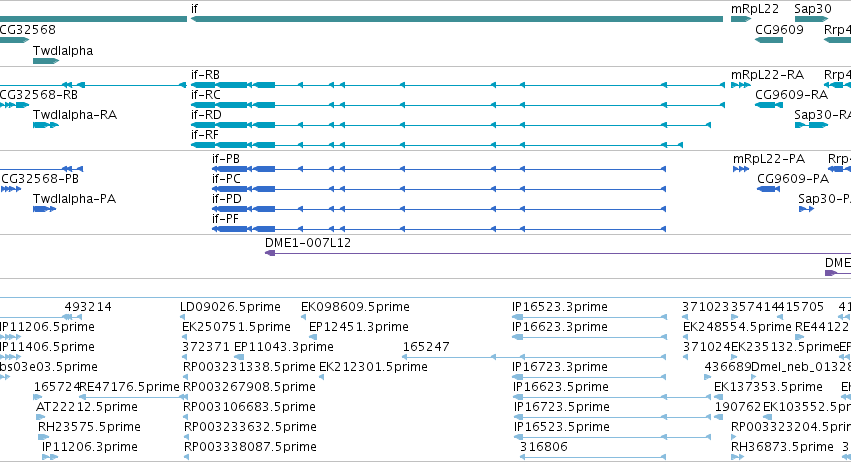Screen dimensions: 851x462
Task: Click the EK212301.5prime EST label
Action: (x=373, y=367)
